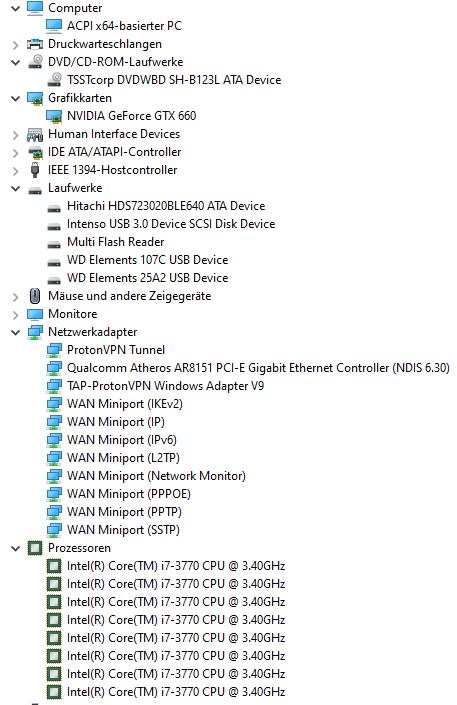Expand the Human Interface Devices category
This screenshot has width=457, height=705.
click(16, 134)
